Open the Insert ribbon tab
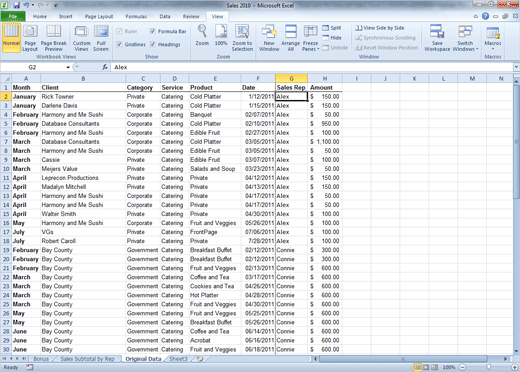 click(x=65, y=16)
